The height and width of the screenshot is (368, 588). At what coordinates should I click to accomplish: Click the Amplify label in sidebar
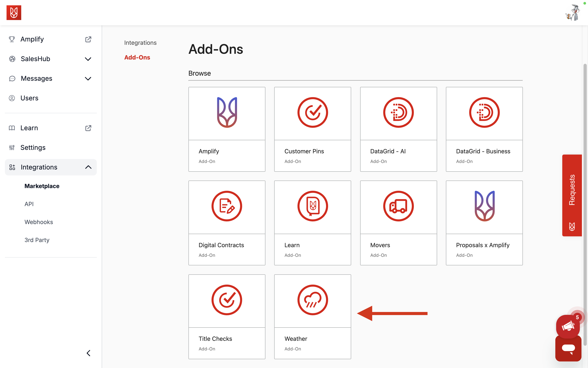32,39
